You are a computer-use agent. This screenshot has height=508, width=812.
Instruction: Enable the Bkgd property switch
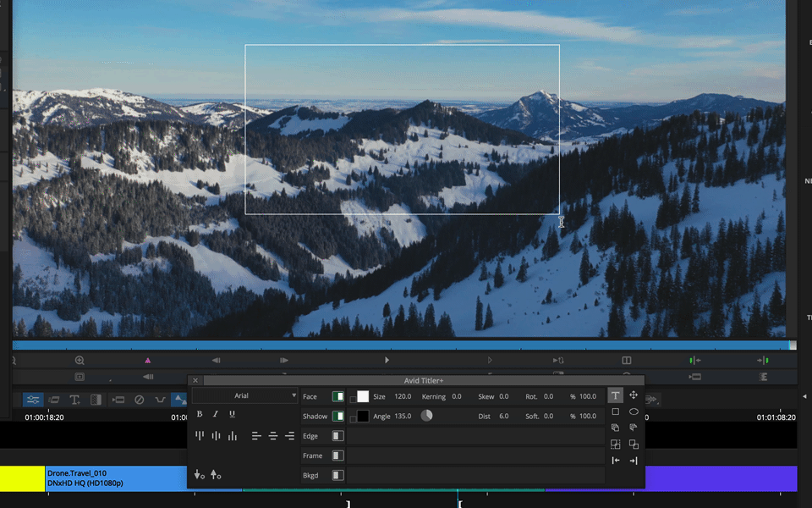click(x=337, y=475)
